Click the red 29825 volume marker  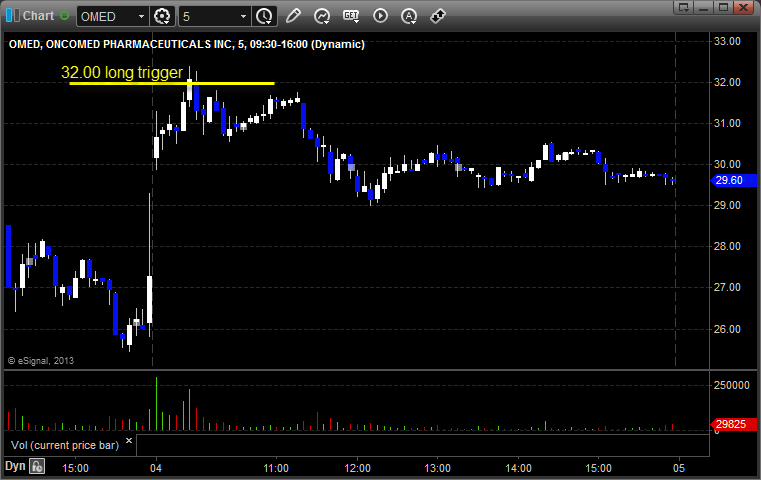[x=733, y=425]
